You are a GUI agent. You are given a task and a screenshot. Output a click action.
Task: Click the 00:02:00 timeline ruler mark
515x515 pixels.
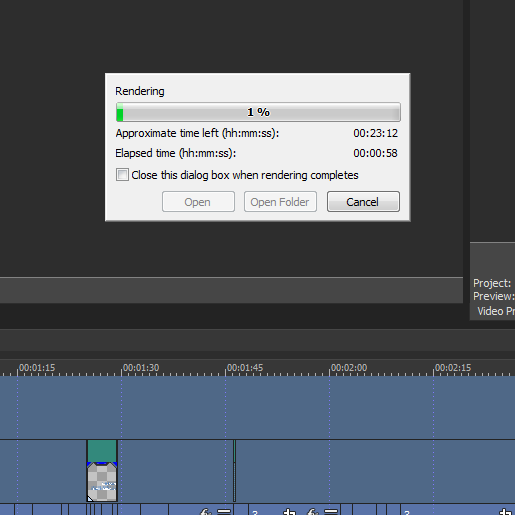point(349,368)
